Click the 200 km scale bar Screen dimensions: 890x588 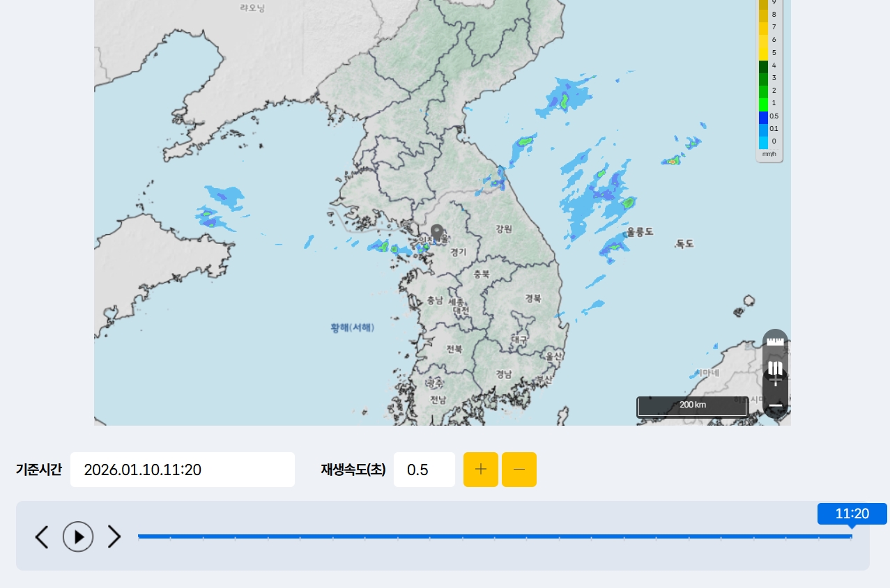coord(692,407)
